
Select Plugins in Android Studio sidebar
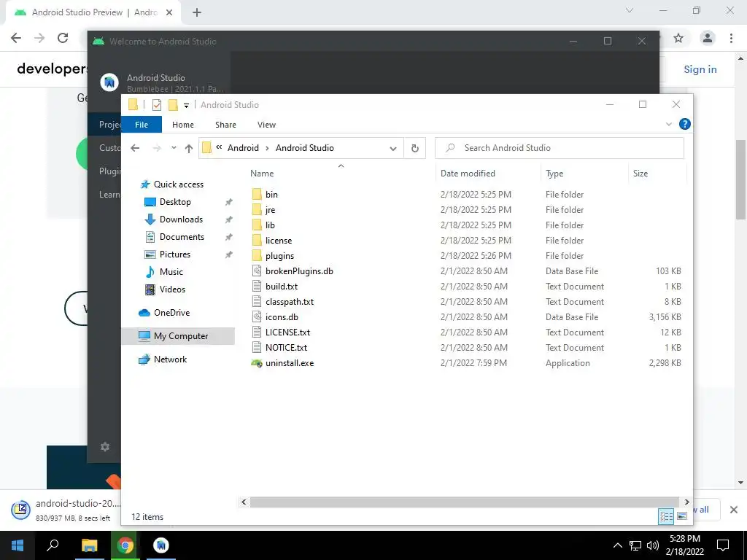tap(109, 171)
